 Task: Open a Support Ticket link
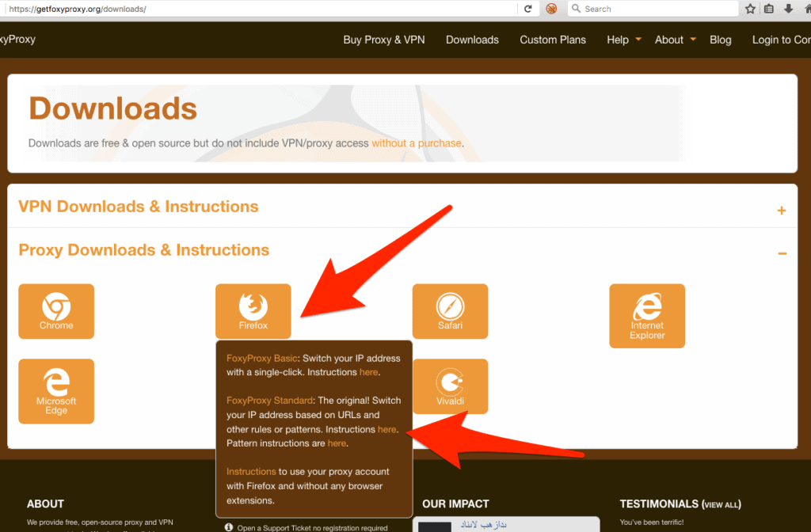tap(312, 528)
